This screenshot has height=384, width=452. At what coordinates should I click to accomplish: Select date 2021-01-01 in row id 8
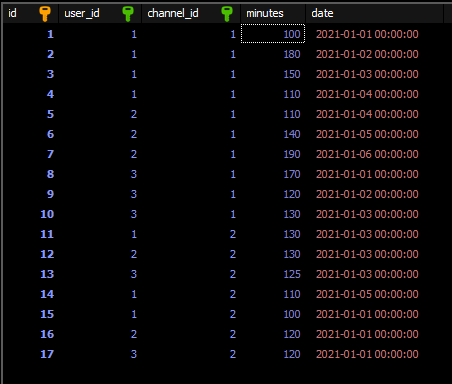[367, 174]
